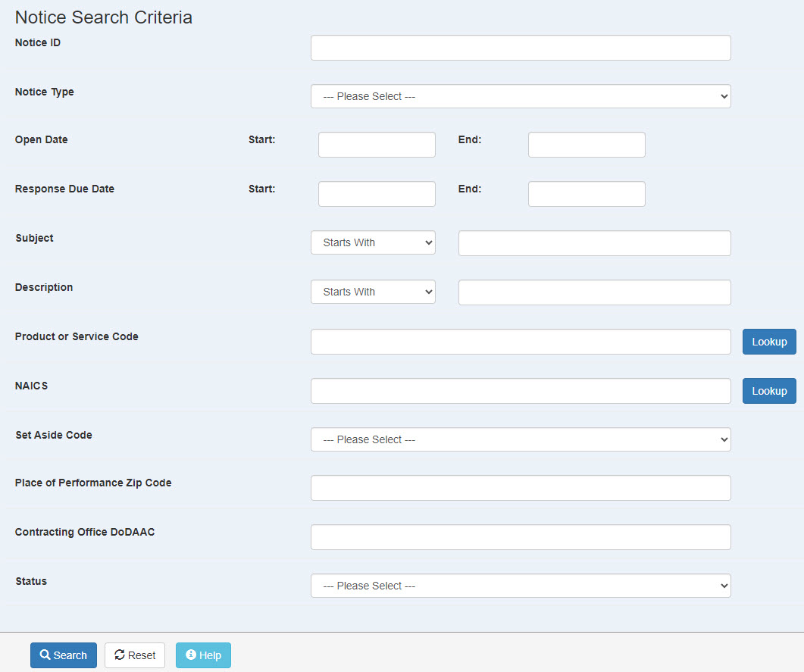Select the Response Due Date Start field
The image size is (804, 672).
click(x=377, y=194)
